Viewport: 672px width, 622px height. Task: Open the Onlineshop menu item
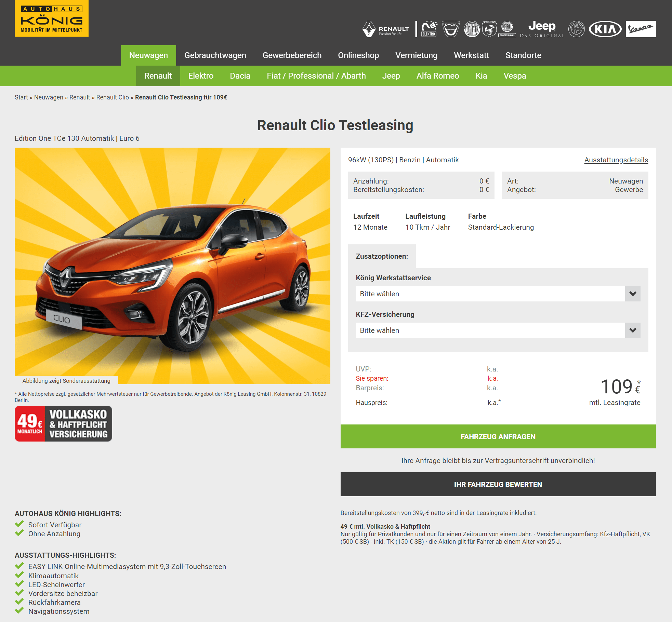tap(358, 55)
